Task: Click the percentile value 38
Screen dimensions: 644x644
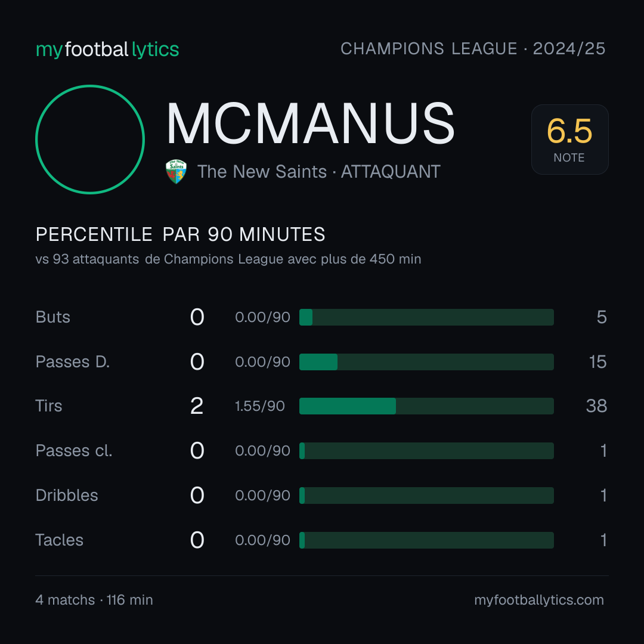Action: pyautogui.click(x=596, y=406)
